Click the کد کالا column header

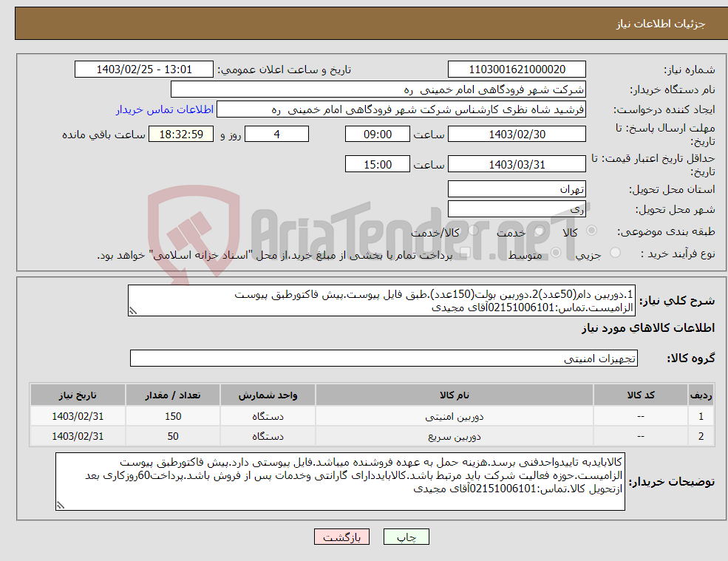[641, 395]
